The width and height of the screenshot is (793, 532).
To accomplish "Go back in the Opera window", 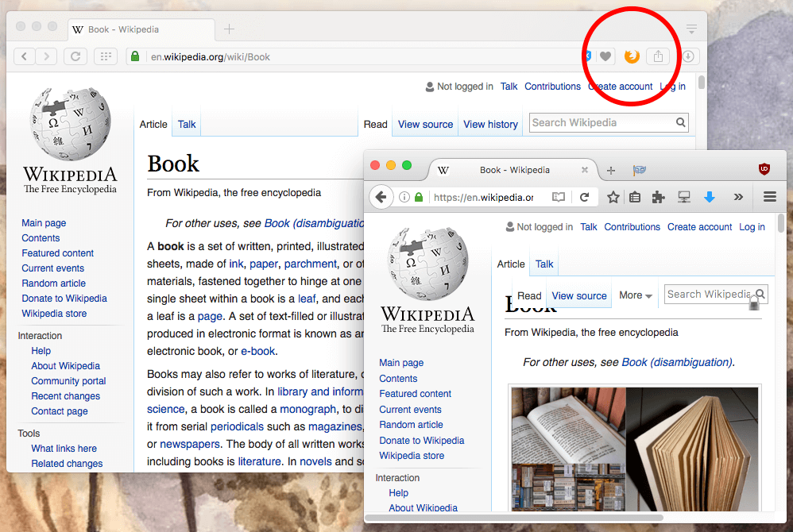I will pyautogui.click(x=25, y=56).
